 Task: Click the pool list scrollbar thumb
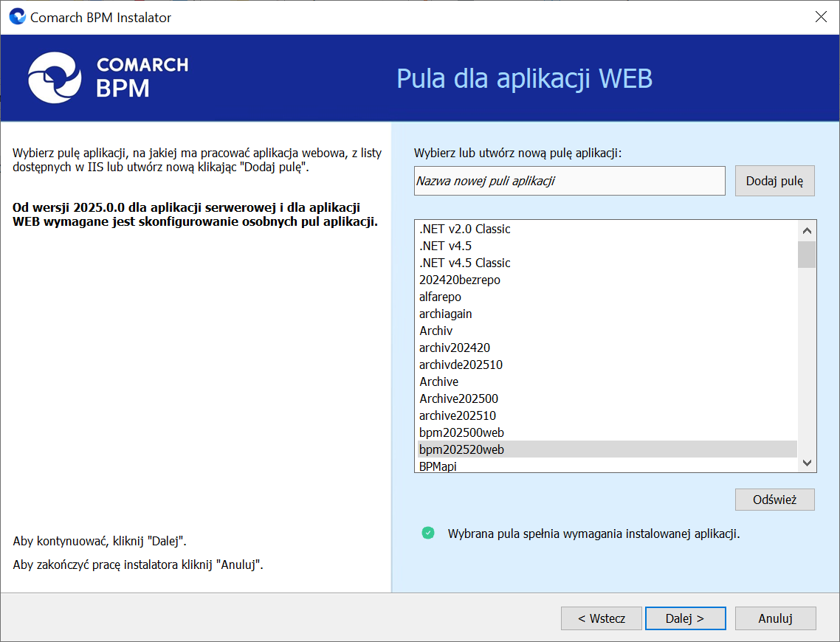[807, 255]
